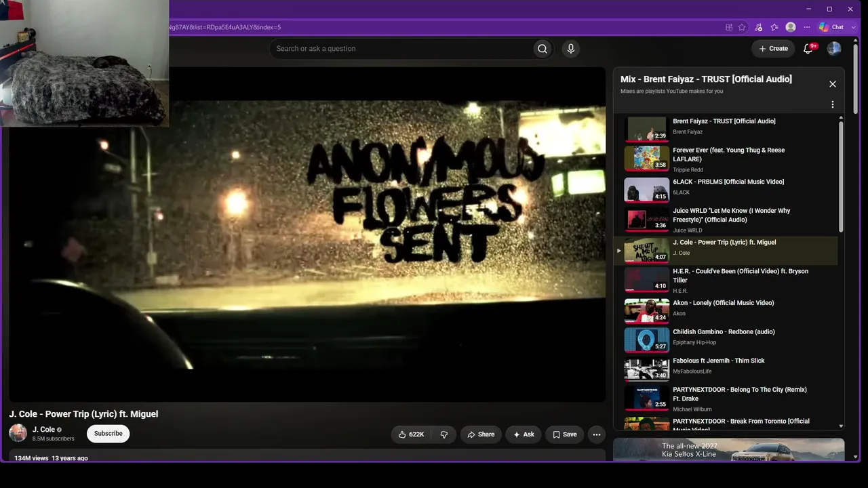
Task: Play Brent Faiyaz - TRUST from the Mix
Action: 646,129
